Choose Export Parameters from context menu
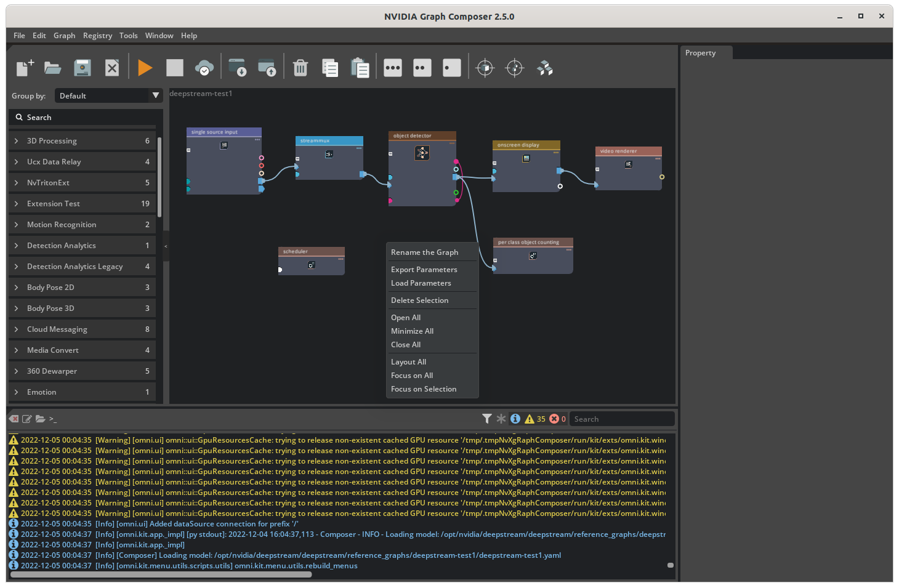 [x=432, y=270]
